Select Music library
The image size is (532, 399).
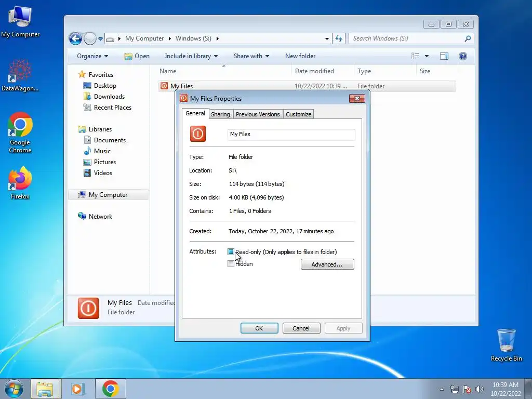97,151
